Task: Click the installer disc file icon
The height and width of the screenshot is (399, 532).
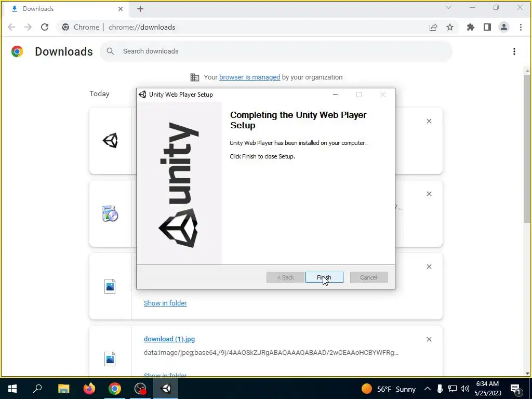Action: [x=110, y=214]
